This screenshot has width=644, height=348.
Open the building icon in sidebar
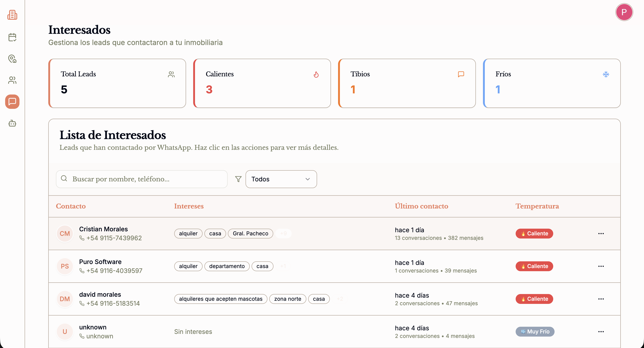(x=12, y=15)
